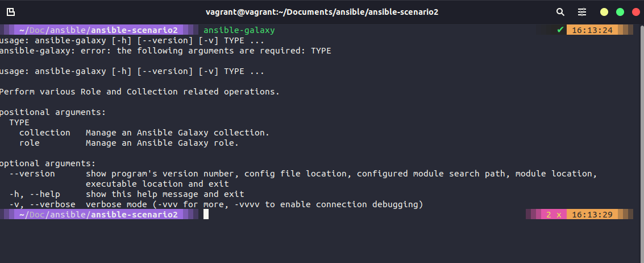The width and height of the screenshot is (644, 263).
Task: Click the "-v, --verbose" option text
Action: [42, 204]
